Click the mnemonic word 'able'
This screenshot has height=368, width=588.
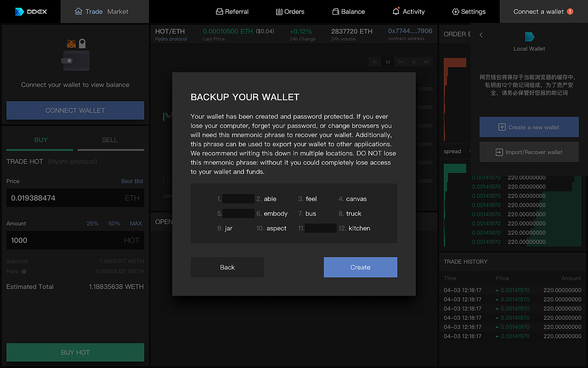270,199
